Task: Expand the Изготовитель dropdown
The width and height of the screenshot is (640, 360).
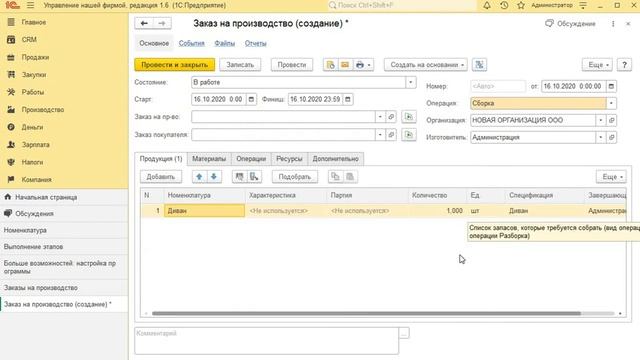Action: click(600, 138)
